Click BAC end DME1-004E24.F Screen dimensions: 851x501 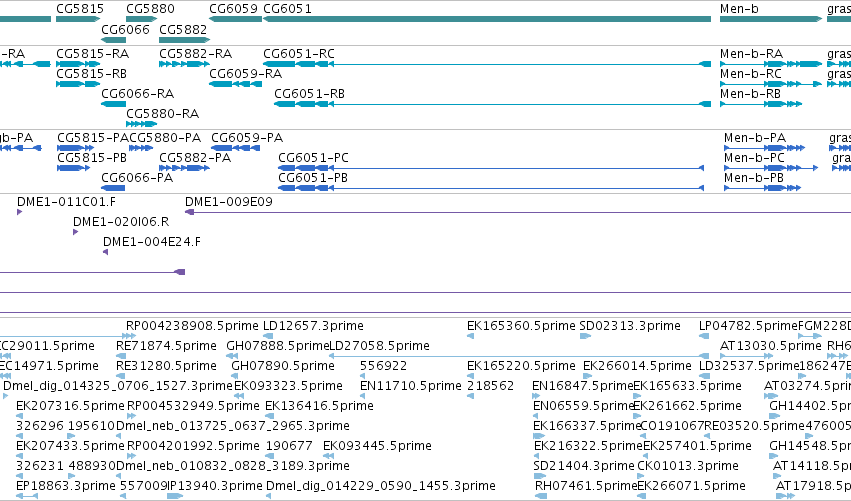(151, 242)
